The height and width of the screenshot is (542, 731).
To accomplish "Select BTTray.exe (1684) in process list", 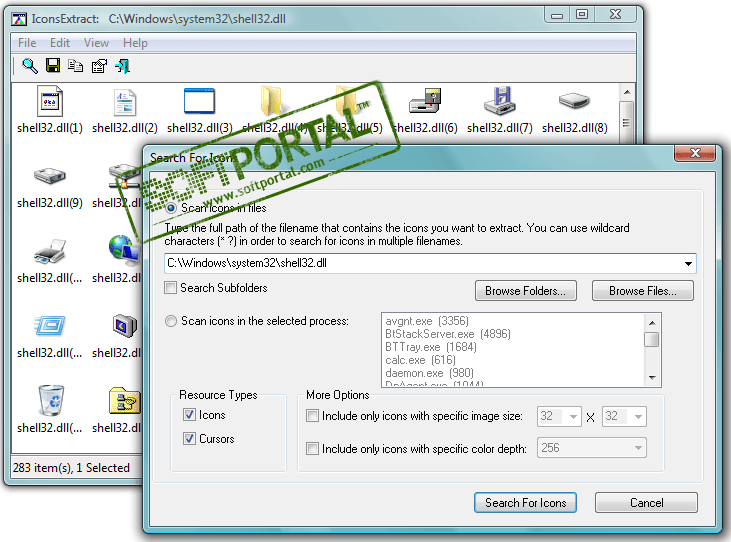I will pos(430,347).
